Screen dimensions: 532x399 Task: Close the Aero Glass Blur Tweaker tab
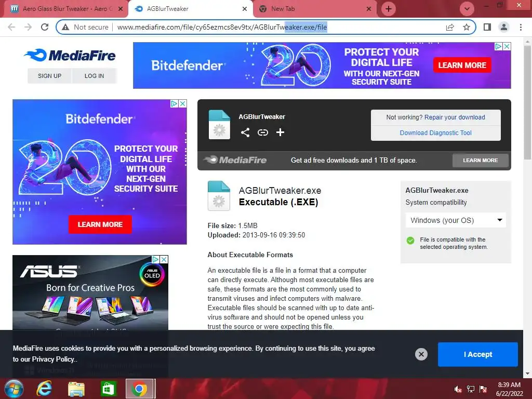(121, 9)
